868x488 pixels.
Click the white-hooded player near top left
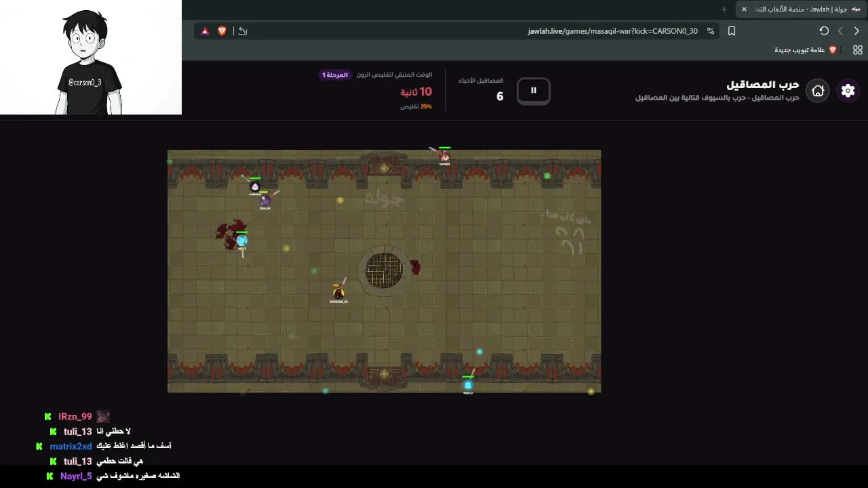tap(255, 186)
